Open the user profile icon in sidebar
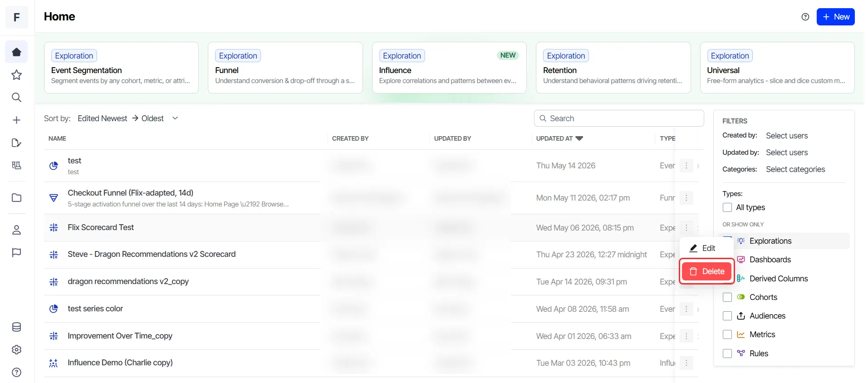Viewport: 868px width, 383px height. click(x=17, y=230)
